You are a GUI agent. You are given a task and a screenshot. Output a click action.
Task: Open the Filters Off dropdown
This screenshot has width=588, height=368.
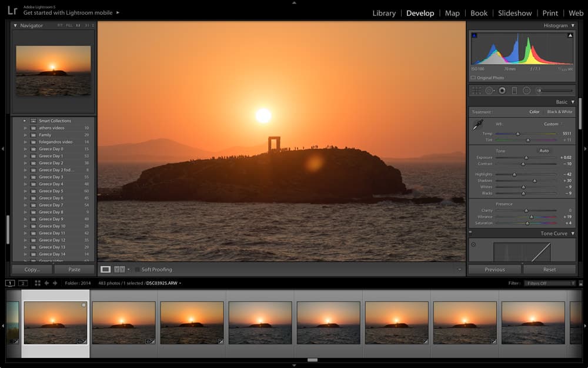(x=550, y=284)
